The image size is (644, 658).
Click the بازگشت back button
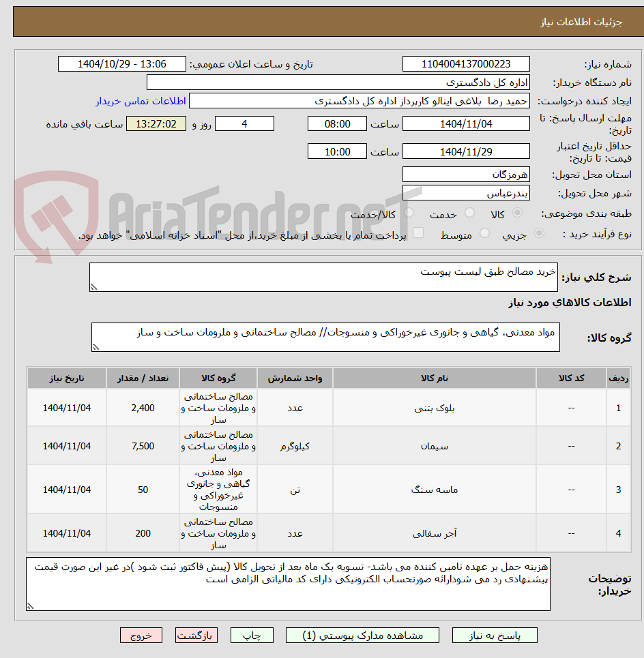point(196,635)
